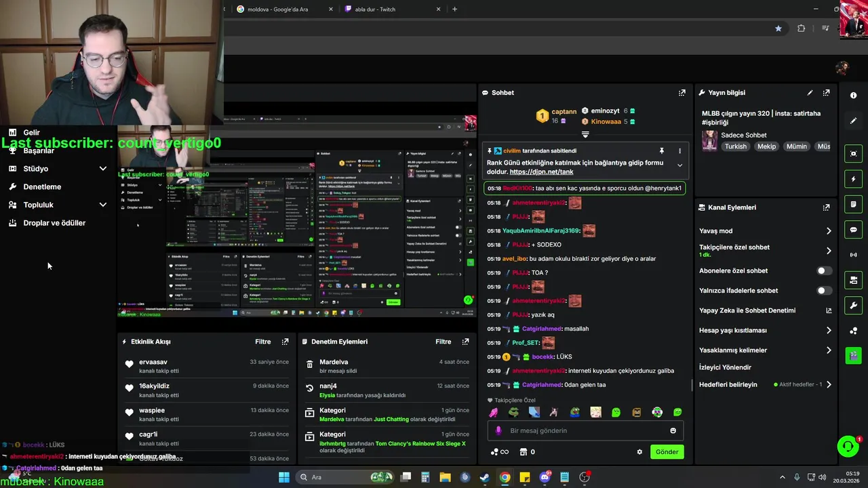
Task: Click the taskbar Ara search box
Action: click(x=346, y=477)
